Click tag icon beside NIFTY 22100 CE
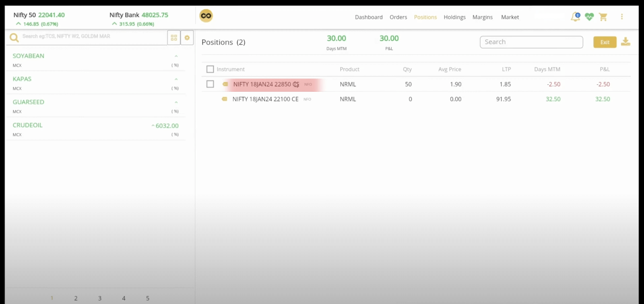644x304 pixels. coord(224,99)
